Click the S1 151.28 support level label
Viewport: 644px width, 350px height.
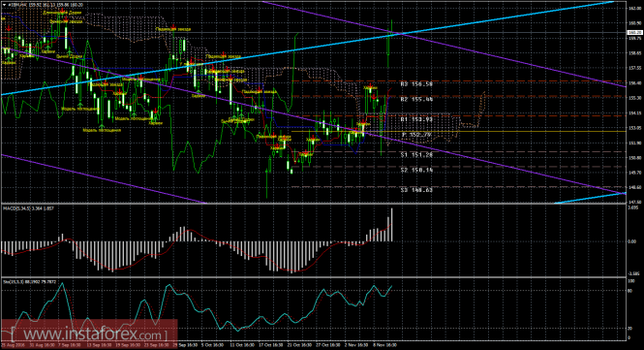point(416,155)
